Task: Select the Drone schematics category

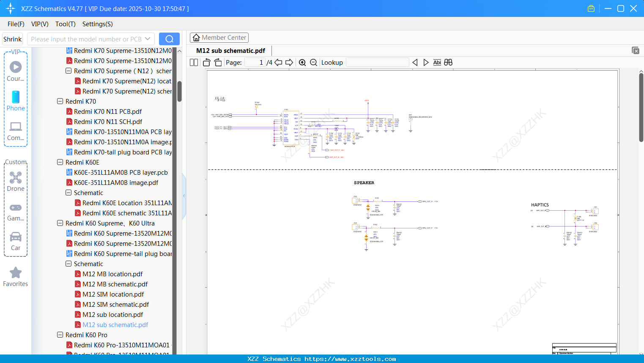Action: 16,180
